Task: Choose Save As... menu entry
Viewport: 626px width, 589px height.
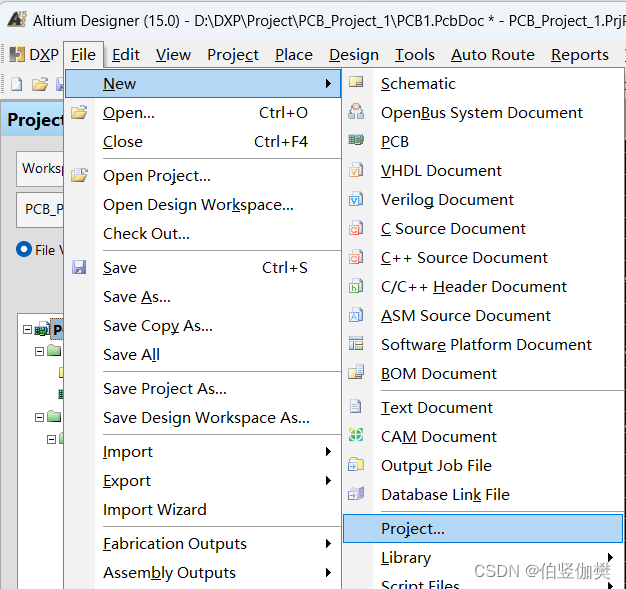Action: click(x=203, y=297)
